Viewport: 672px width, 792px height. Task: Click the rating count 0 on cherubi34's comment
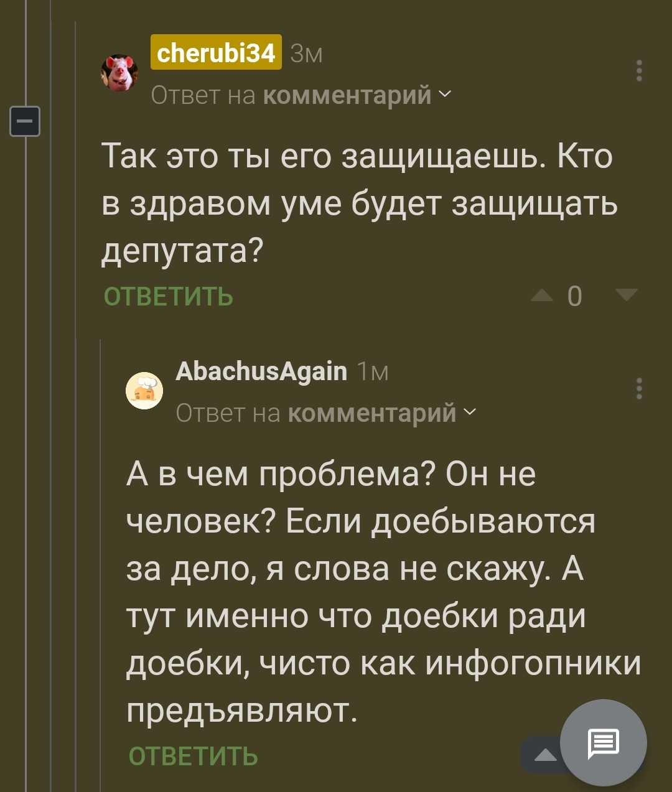pos(575,297)
